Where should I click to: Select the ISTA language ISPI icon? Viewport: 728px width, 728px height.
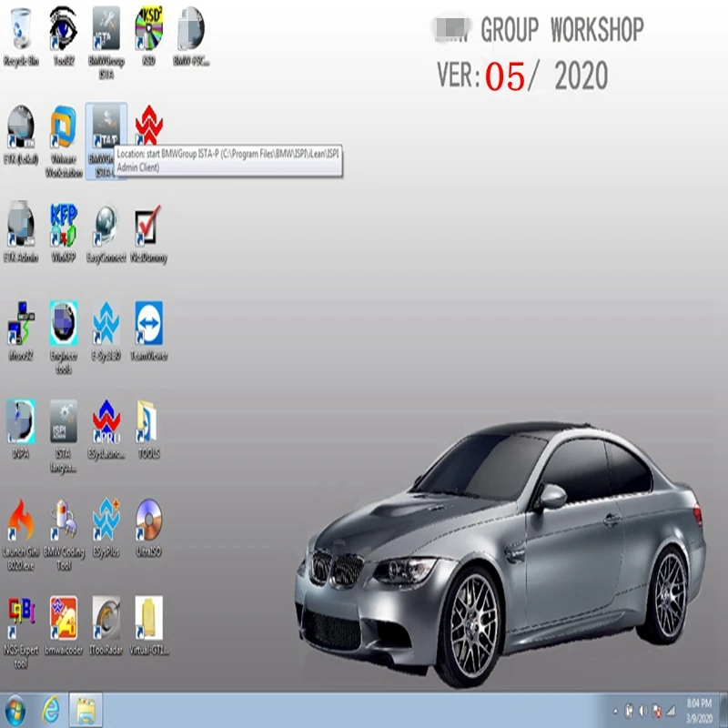64,437
